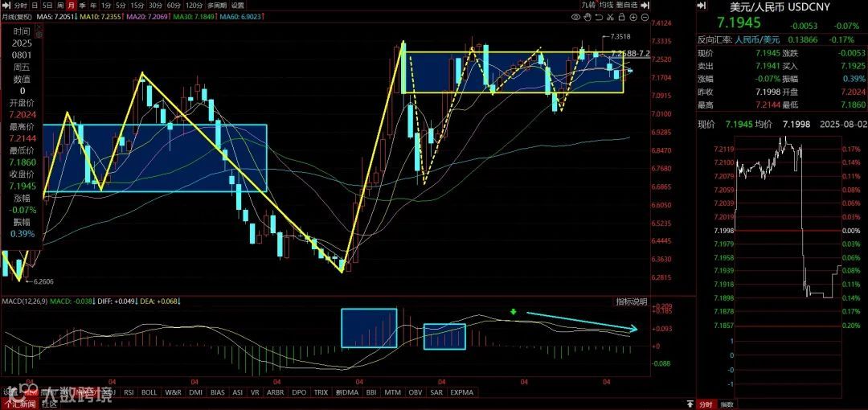Open the 社区 community tab
Viewport: 868px width, 410px height.
[x=49, y=404]
